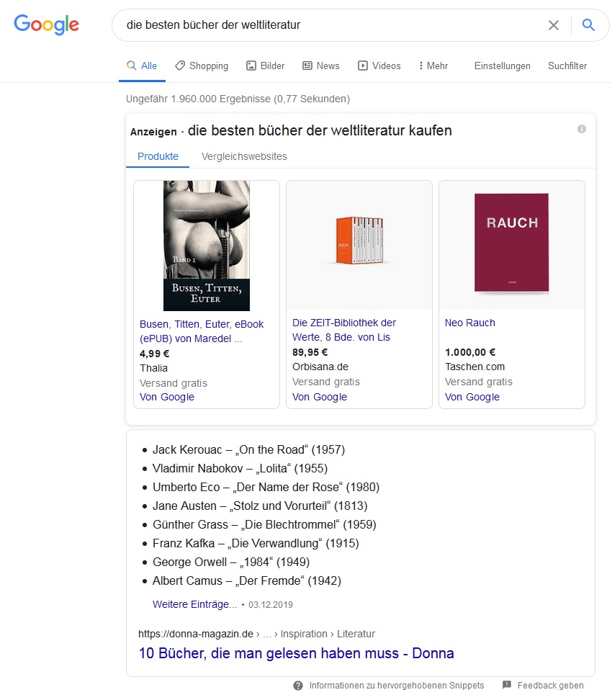Expand Weitere Einträge list link
This screenshot has width=612, height=700.
(194, 604)
